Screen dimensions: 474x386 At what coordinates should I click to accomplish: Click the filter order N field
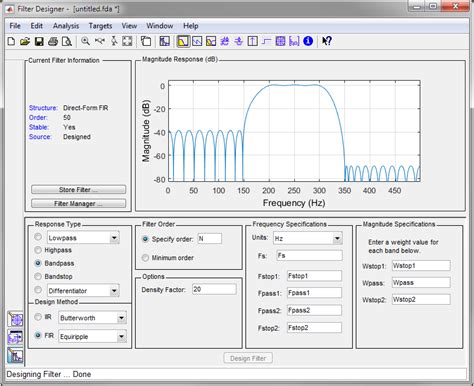point(210,239)
